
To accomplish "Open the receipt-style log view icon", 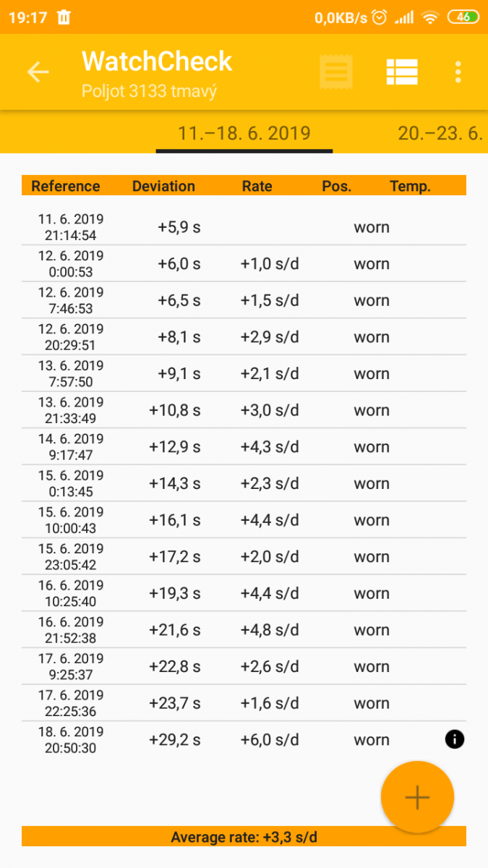I will point(336,72).
